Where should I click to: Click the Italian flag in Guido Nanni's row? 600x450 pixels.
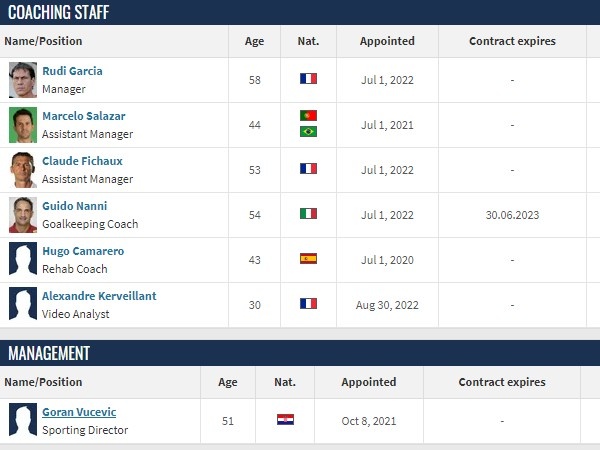click(x=308, y=213)
